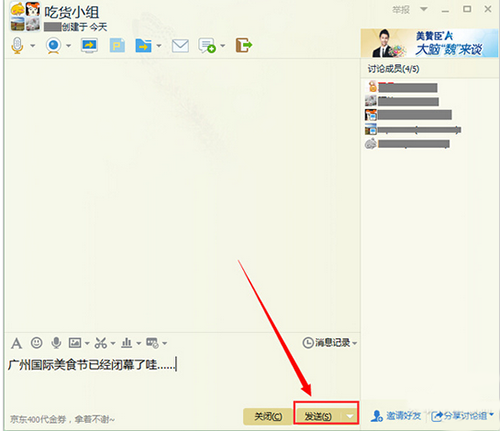Open title bar dropdown menu arrow
Viewport: 500px width, 431px height.
point(424,9)
